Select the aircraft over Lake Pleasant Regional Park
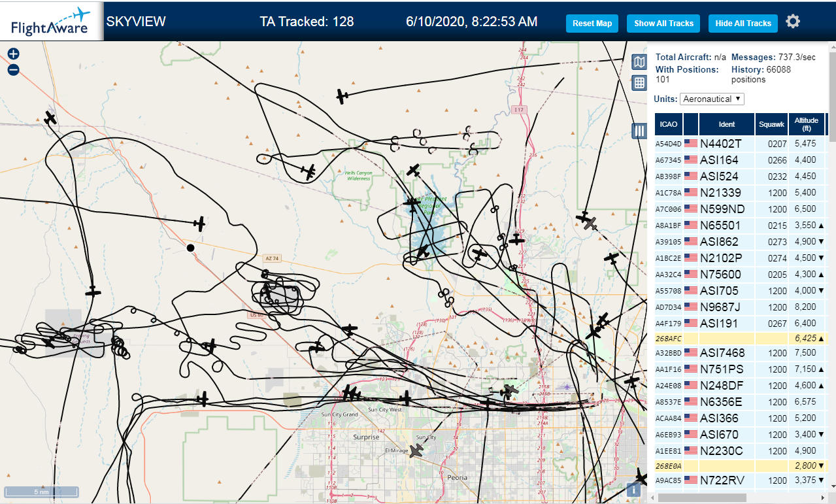This screenshot has height=504, width=836. click(x=412, y=205)
